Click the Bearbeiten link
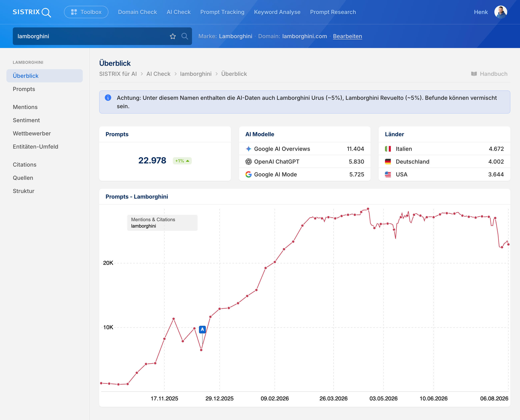Viewport: 520px width, 420px height. [x=347, y=36]
